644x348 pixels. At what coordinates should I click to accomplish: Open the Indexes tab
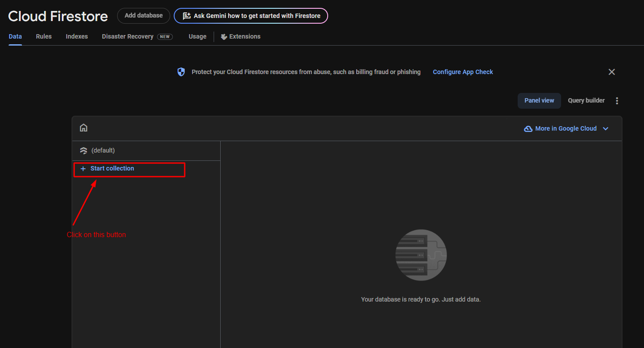(x=77, y=36)
